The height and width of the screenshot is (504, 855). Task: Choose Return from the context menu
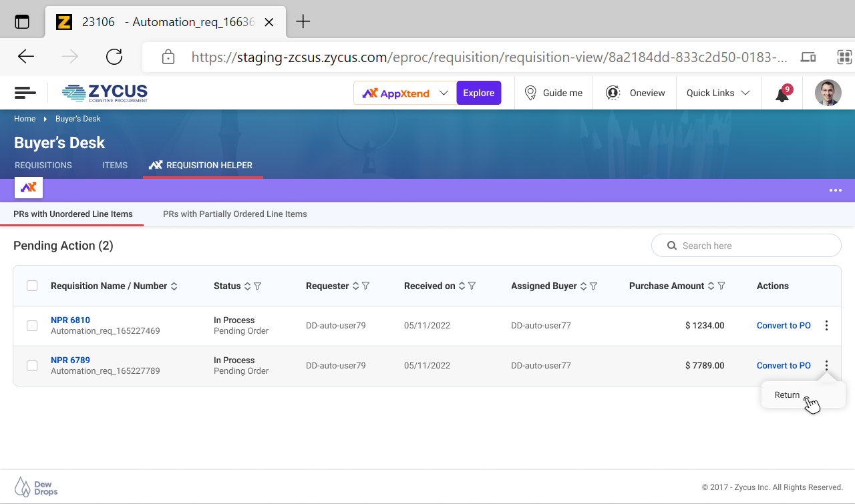click(787, 395)
